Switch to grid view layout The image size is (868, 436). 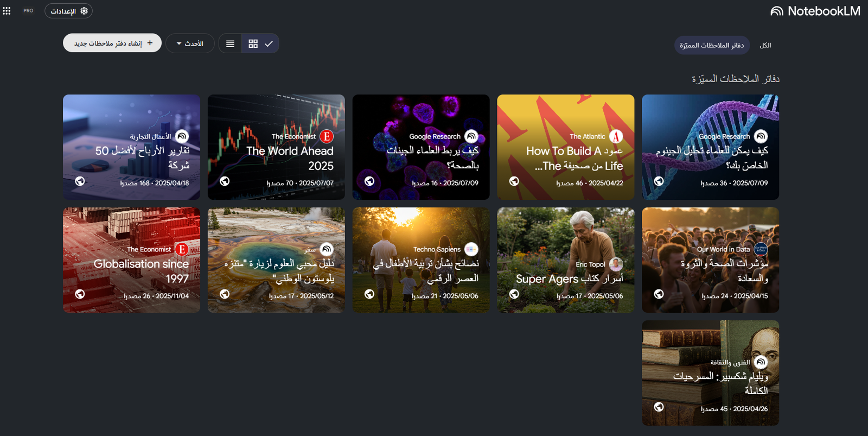(x=253, y=43)
